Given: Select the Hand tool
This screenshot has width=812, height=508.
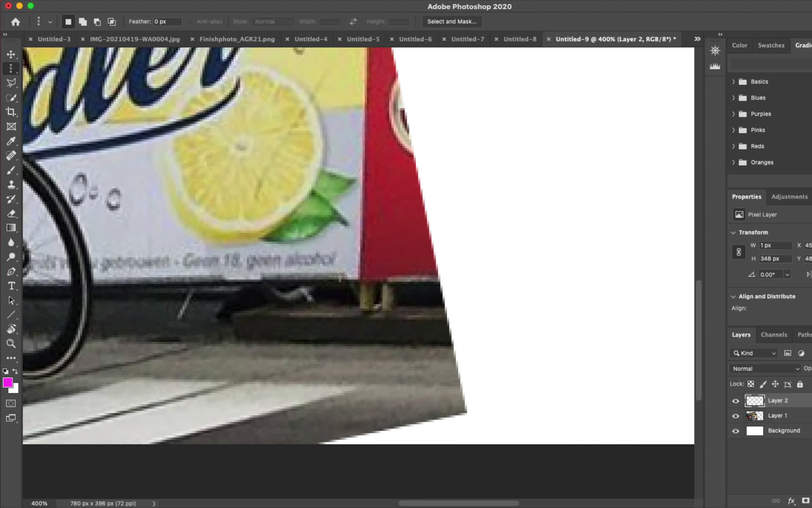Looking at the screenshot, I should coord(11,329).
